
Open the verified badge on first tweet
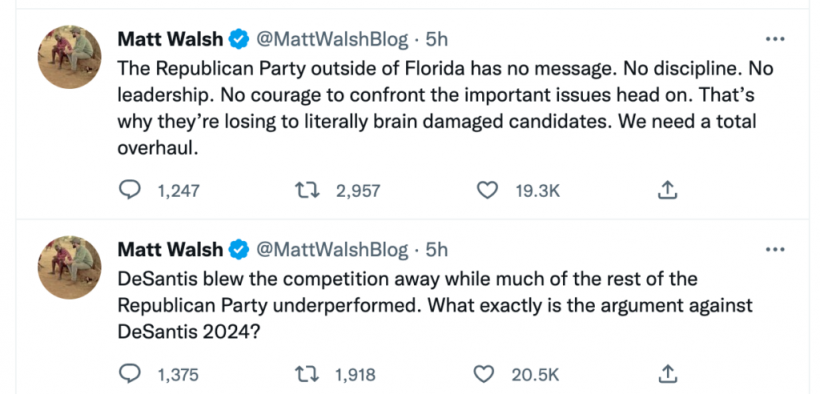239,40
